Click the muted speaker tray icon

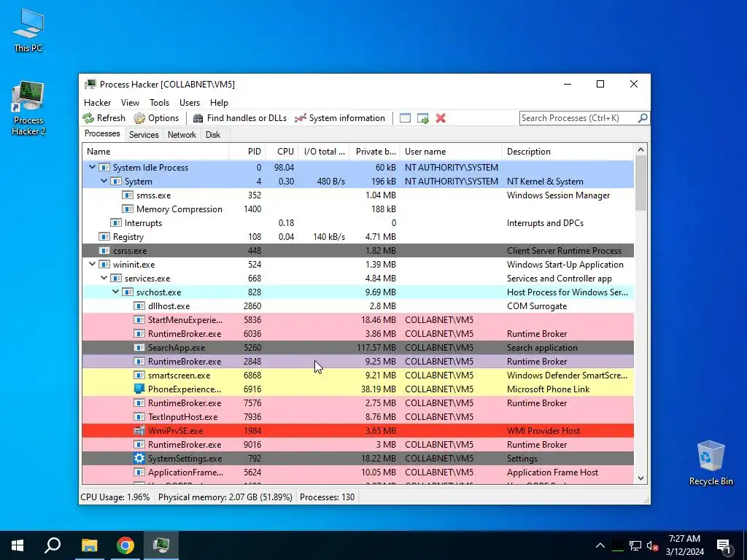click(x=653, y=545)
